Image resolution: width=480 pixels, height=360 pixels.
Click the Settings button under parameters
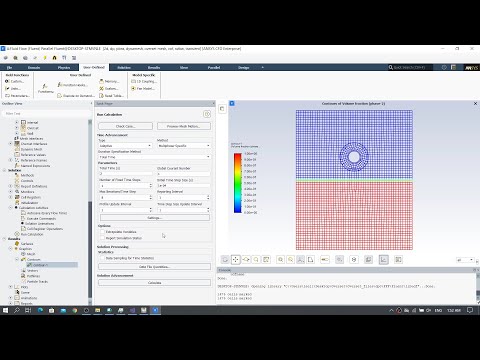[155, 218]
